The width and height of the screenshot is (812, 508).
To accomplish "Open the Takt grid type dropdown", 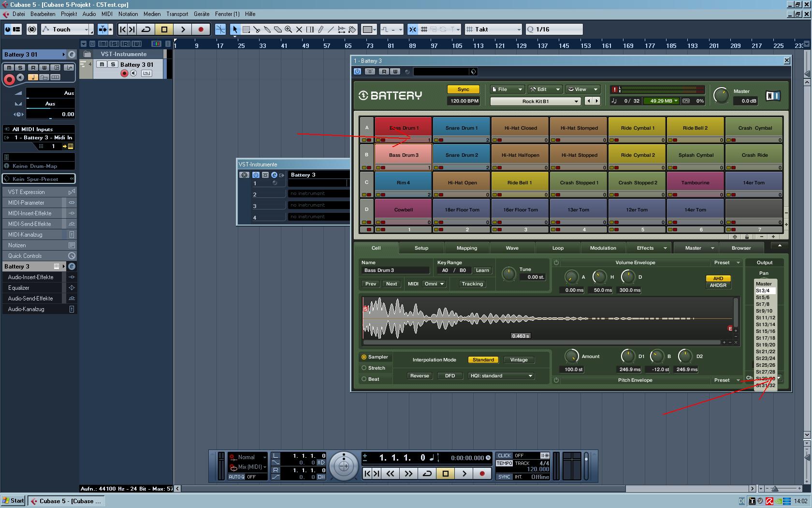I will point(493,30).
